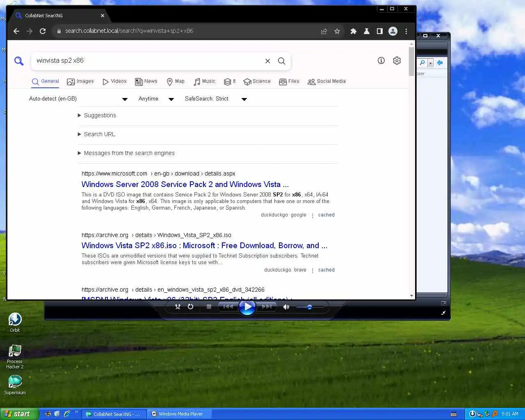This screenshot has width=525, height=420.
Task: Select the General search tab
Action: pos(46,81)
